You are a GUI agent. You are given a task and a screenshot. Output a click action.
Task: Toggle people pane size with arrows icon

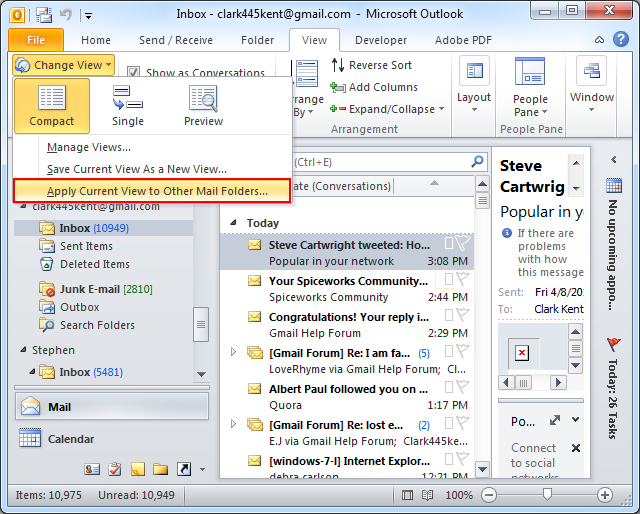tap(555, 420)
